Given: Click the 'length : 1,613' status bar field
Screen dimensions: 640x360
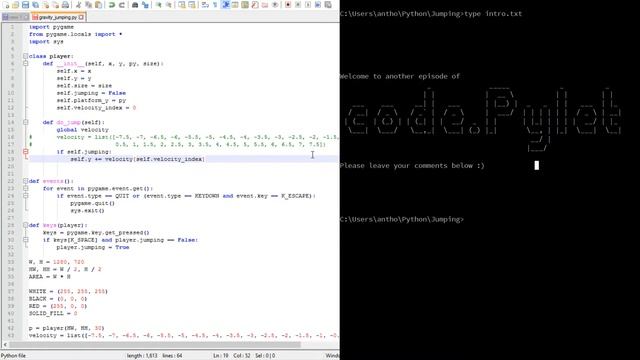Looking at the screenshot, I should pyautogui.click(x=142, y=356).
